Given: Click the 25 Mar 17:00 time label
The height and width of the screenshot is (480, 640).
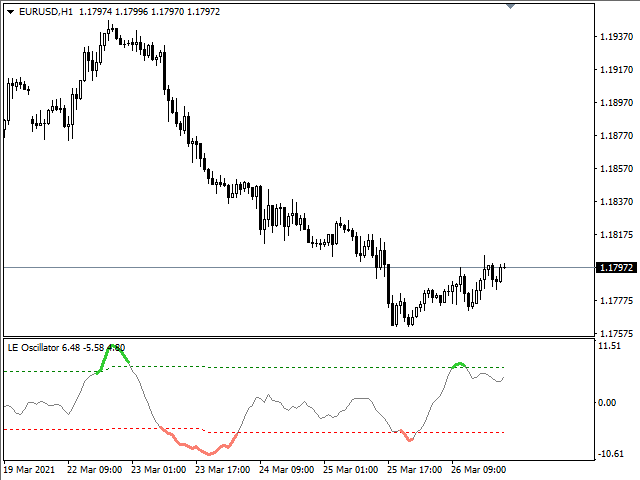Looking at the screenshot, I should (414, 470).
